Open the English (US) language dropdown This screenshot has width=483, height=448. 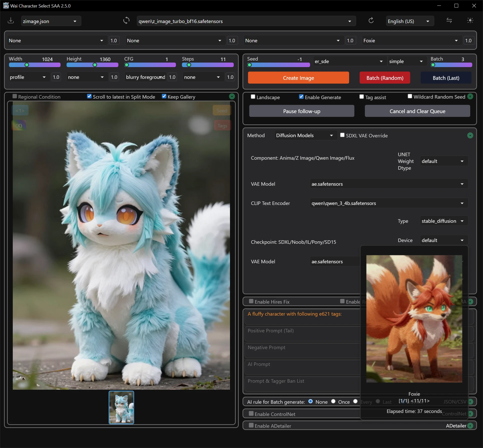click(410, 21)
